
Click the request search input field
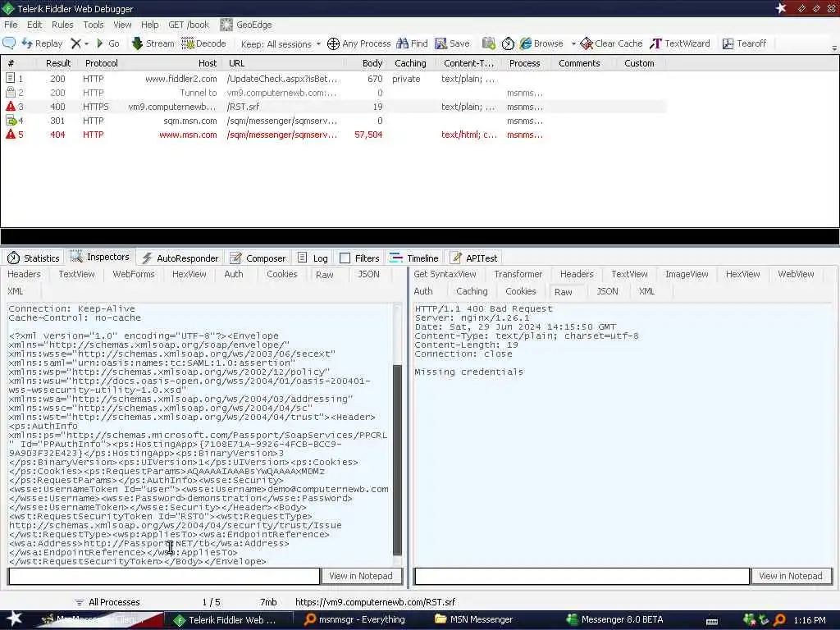point(164,576)
